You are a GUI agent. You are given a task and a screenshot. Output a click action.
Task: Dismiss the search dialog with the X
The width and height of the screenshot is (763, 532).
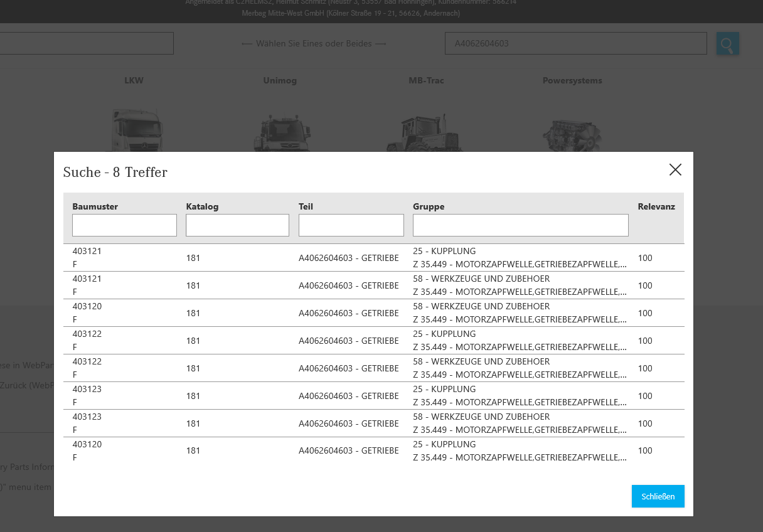tap(675, 169)
